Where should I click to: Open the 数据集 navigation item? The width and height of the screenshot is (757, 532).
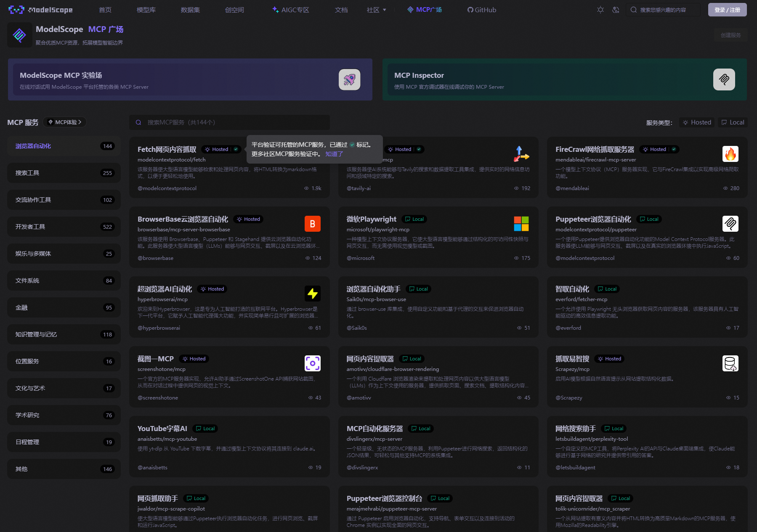pos(190,10)
